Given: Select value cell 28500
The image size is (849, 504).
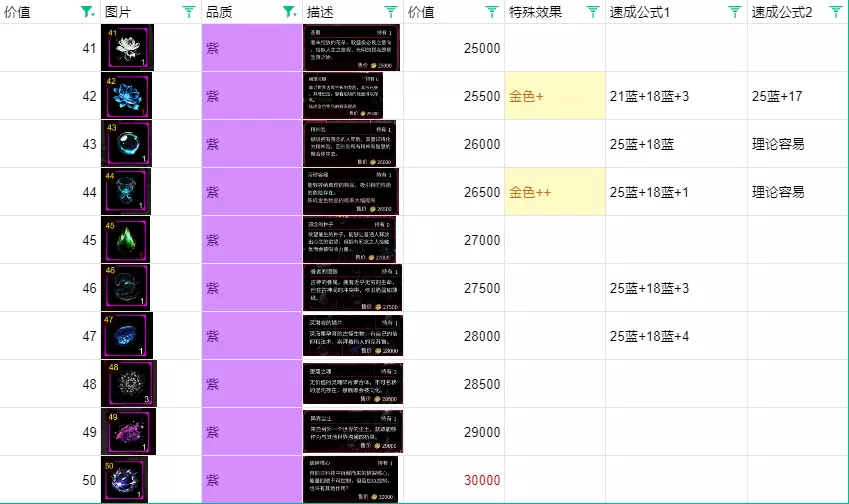Looking at the screenshot, I should 454,383.
